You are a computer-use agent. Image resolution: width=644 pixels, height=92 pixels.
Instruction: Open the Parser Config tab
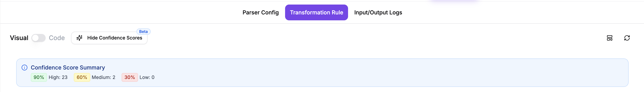coord(260,12)
